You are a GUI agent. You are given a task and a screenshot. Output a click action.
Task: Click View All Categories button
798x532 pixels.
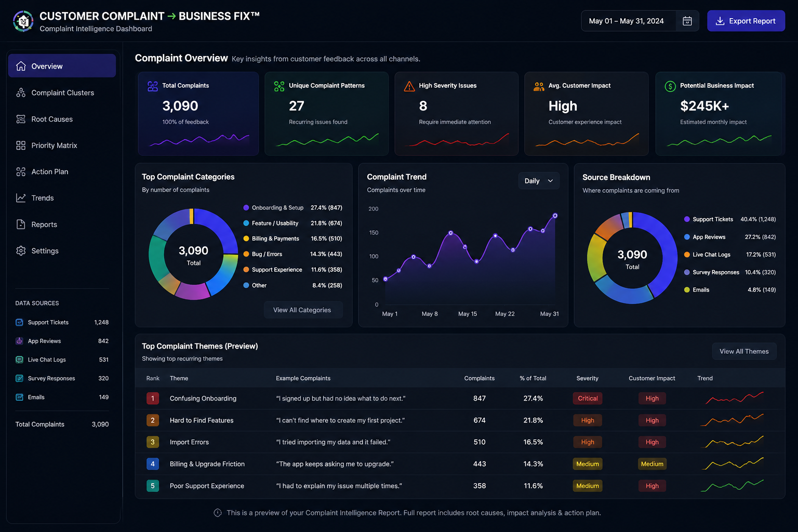[x=303, y=310]
